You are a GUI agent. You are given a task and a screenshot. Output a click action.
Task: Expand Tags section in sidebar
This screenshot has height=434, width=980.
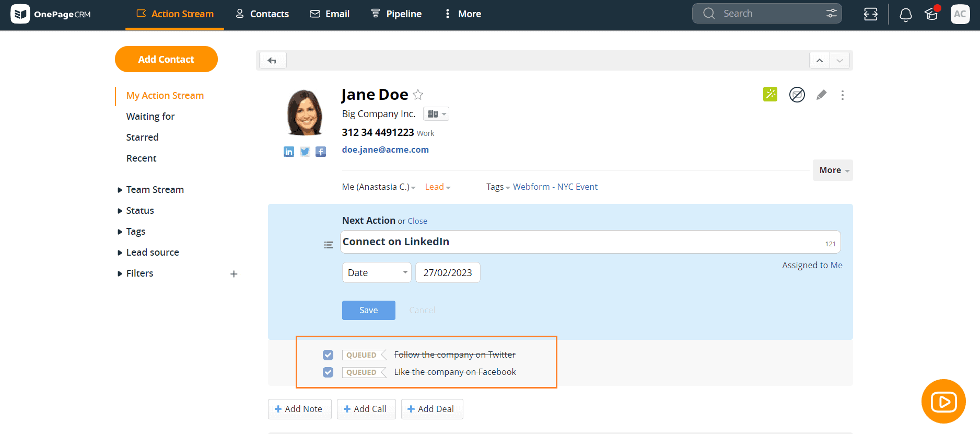[132, 232]
